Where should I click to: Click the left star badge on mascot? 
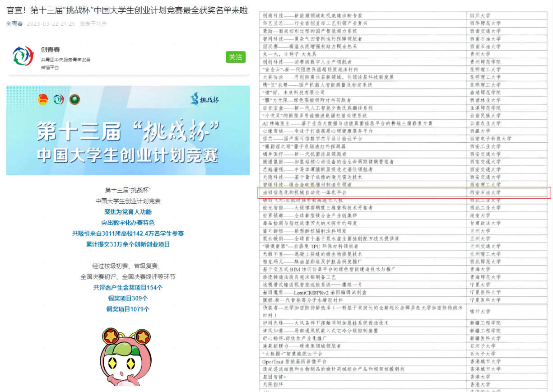point(110,336)
